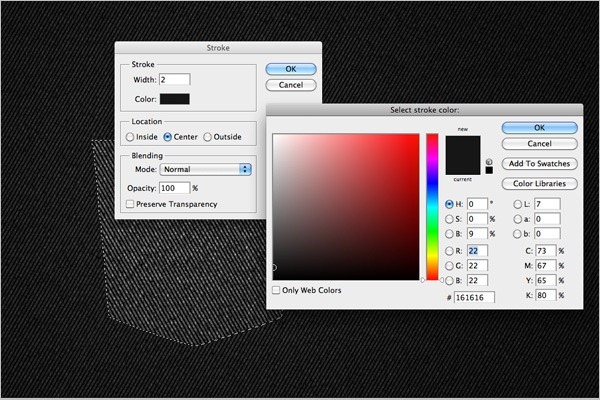
Task: Select the G green radio button
Action: pos(449,266)
